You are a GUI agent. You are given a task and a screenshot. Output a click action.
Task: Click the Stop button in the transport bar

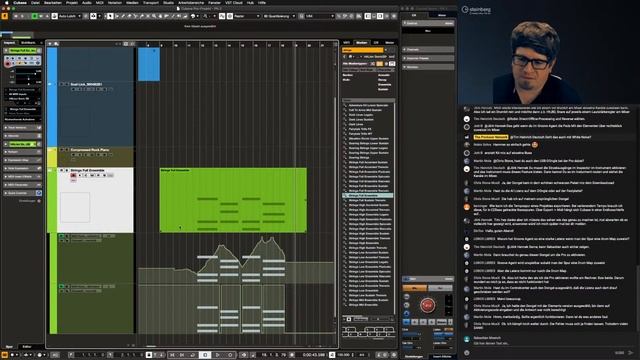(205, 355)
